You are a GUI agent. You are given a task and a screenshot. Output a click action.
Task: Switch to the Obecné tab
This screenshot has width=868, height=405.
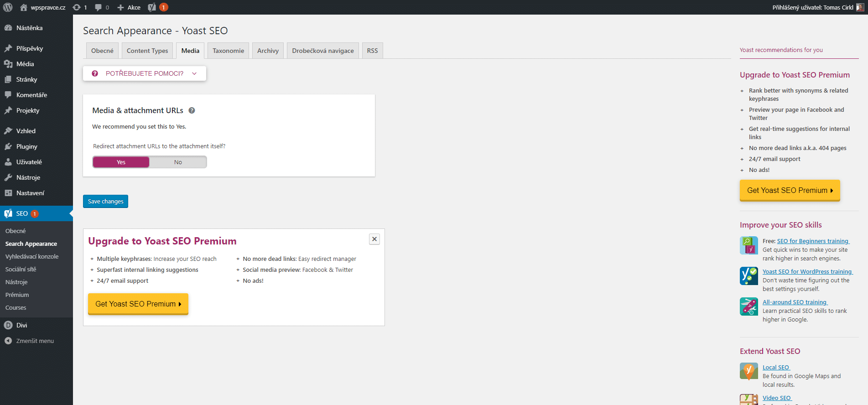point(102,51)
